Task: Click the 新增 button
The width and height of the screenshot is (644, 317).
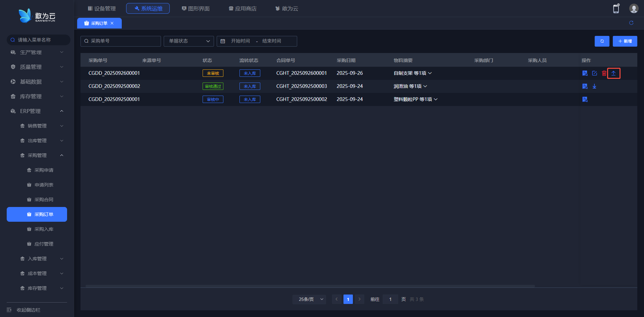Action: [625, 41]
